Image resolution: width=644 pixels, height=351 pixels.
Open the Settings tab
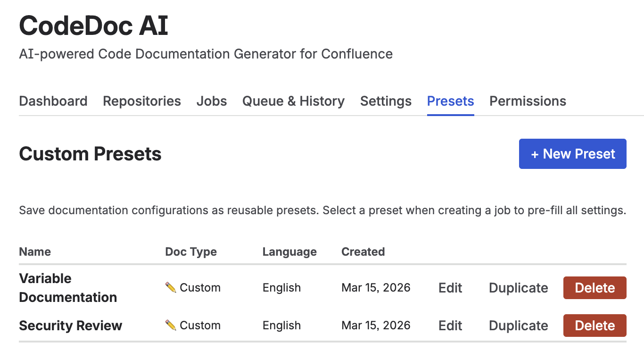pos(385,101)
